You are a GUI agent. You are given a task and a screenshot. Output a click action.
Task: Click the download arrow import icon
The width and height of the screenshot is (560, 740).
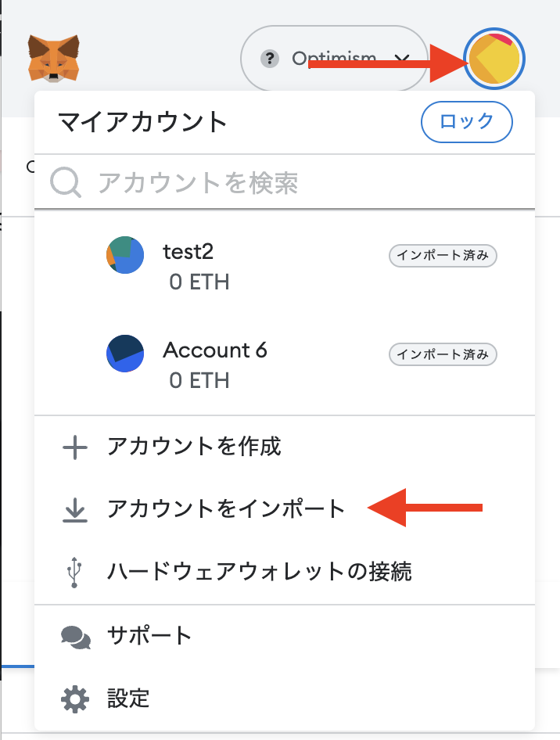point(74,509)
